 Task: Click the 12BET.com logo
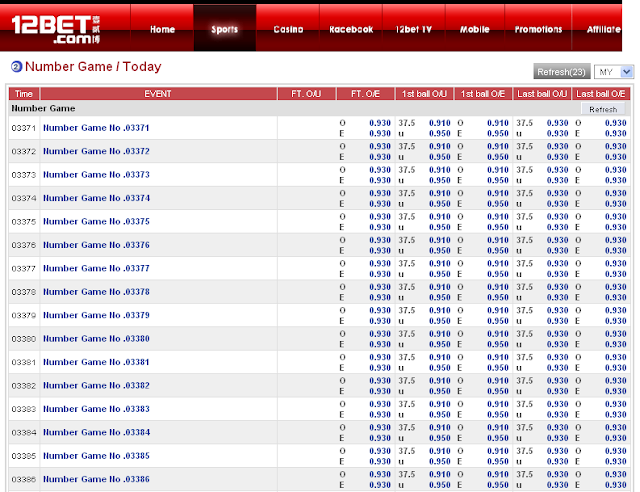(56, 29)
